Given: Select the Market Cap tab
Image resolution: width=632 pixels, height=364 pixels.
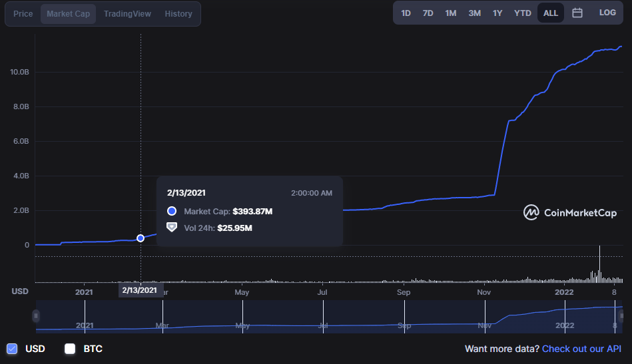Looking at the screenshot, I should (x=68, y=14).
